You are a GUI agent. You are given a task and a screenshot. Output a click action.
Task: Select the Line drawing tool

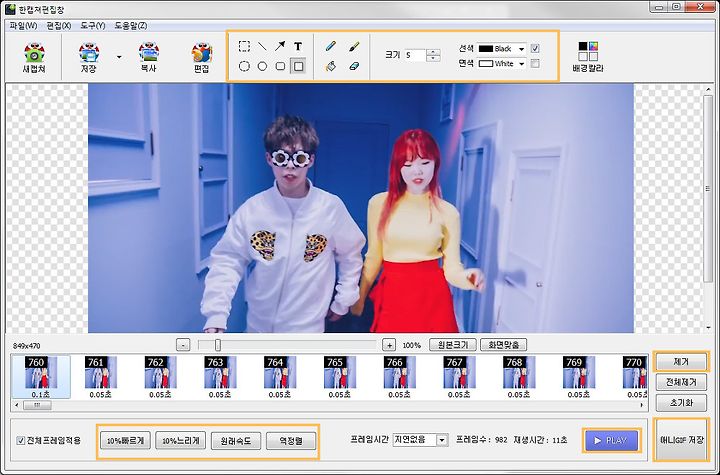[262, 46]
